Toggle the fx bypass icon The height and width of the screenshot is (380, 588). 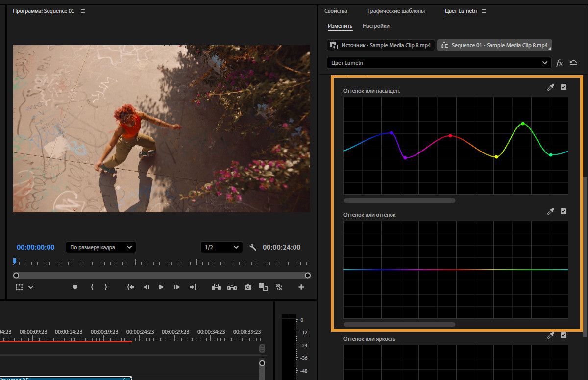[560, 63]
